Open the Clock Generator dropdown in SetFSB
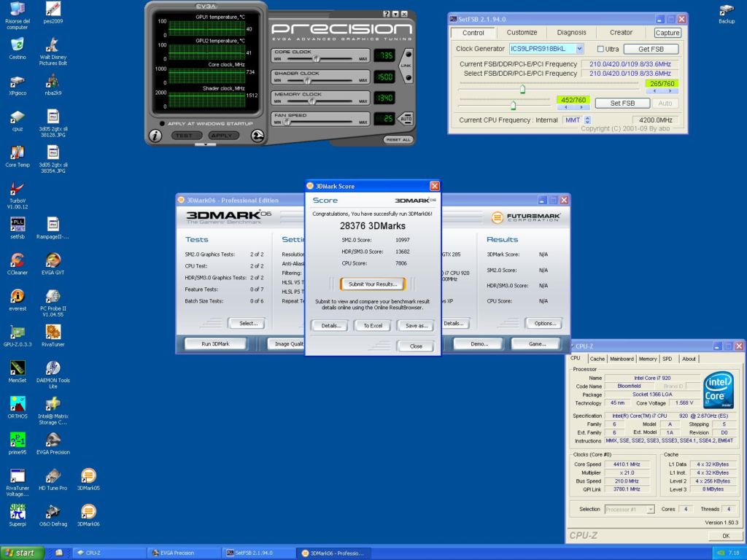Screen dimensions: 747x560 (x=579, y=49)
